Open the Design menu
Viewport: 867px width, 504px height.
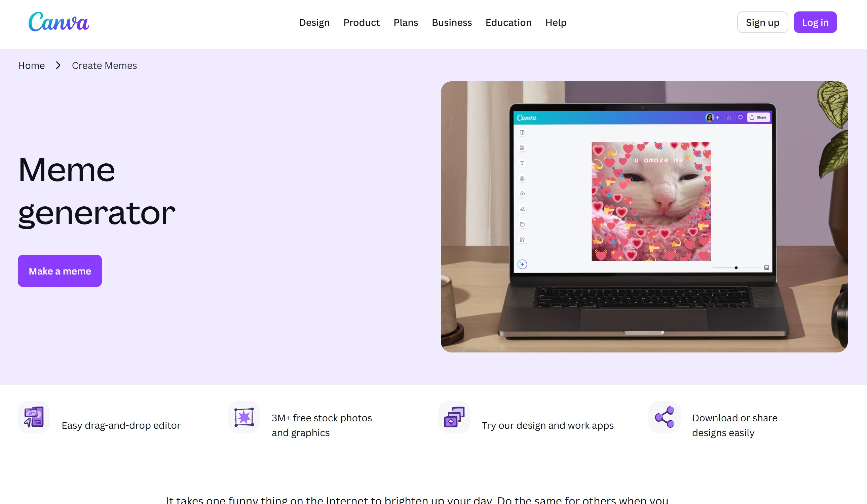[x=314, y=23]
